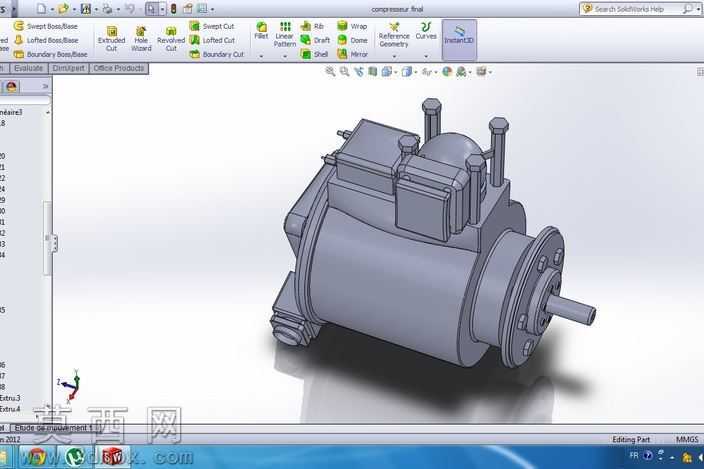Screen dimensions: 704x469
Task: Click the search magnifier icon in help box
Action: tap(687, 9)
